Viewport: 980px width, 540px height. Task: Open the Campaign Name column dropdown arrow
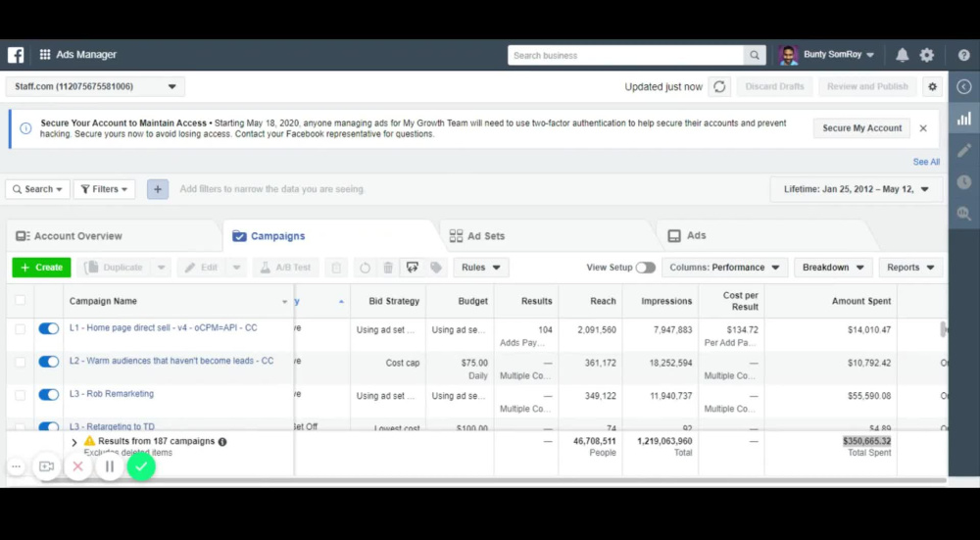click(x=285, y=302)
